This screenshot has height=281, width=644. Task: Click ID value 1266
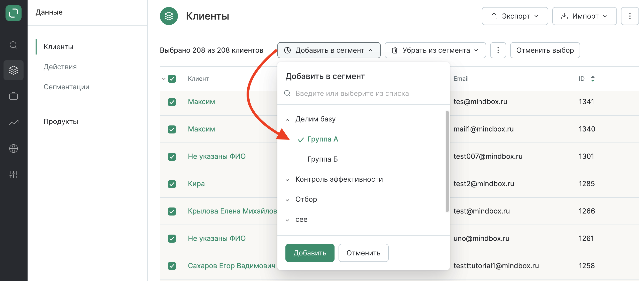(587, 211)
